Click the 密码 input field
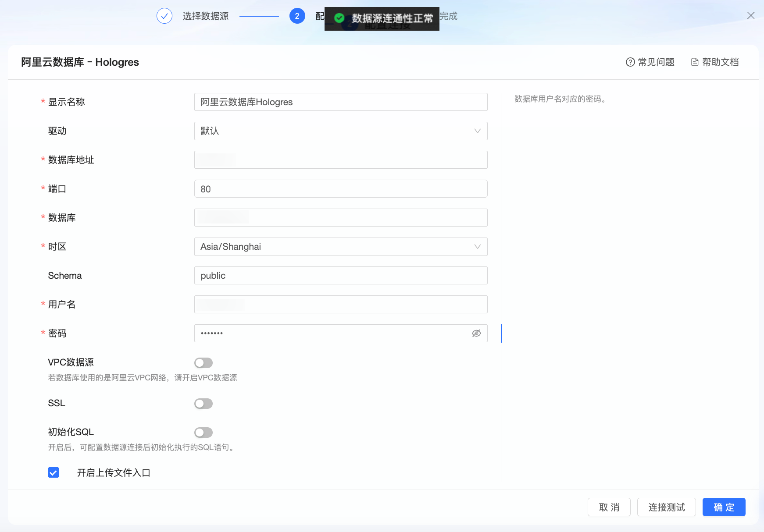Viewport: 764px width, 532px height. (341, 333)
